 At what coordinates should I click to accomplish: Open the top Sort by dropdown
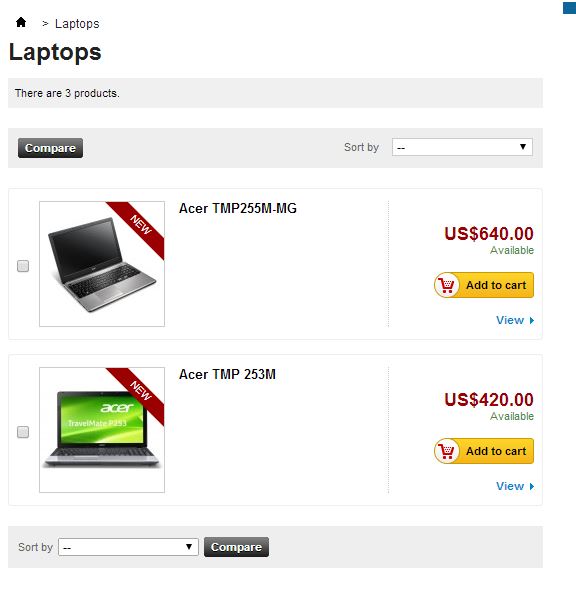pyautogui.click(x=462, y=147)
